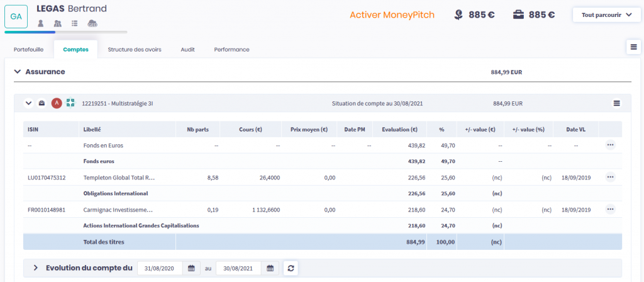Screen dimensions: 644x282
Task: Click the briefcase icon beside account 12219251
Action: tap(42, 103)
